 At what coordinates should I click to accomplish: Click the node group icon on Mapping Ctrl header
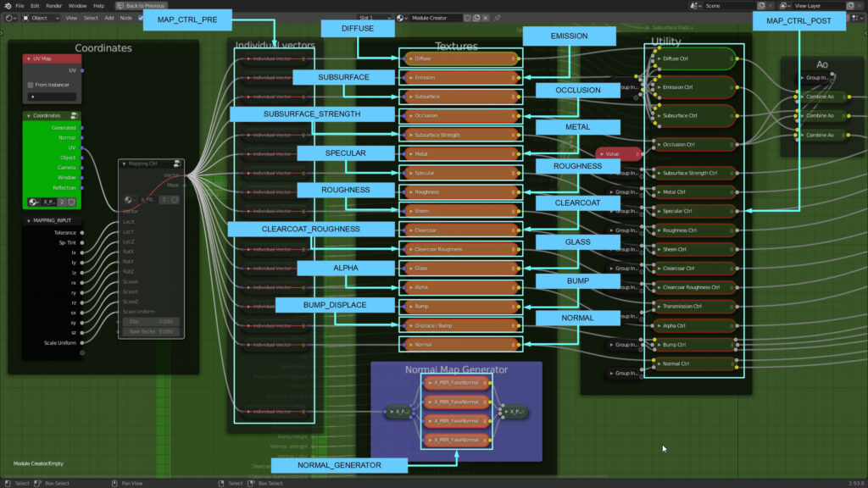177,164
